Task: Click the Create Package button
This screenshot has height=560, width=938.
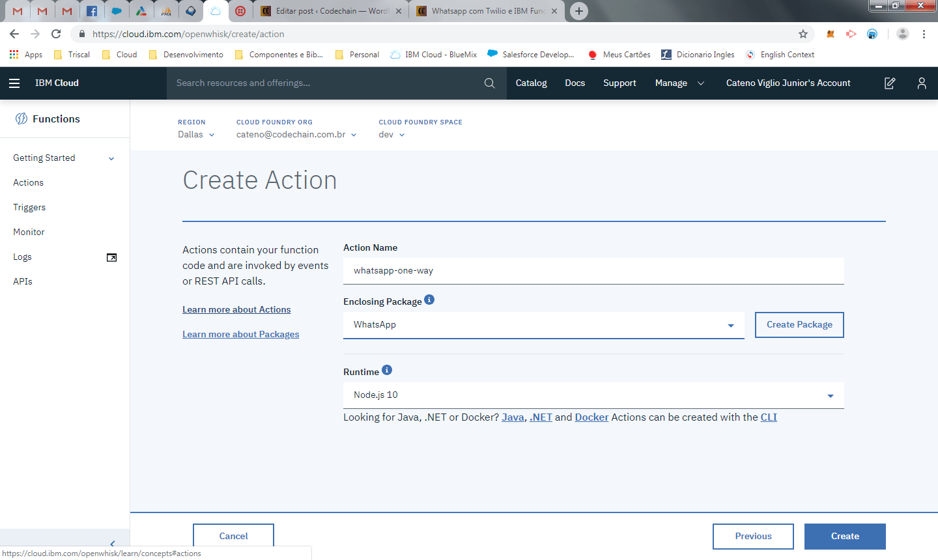Action: pos(799,325)
